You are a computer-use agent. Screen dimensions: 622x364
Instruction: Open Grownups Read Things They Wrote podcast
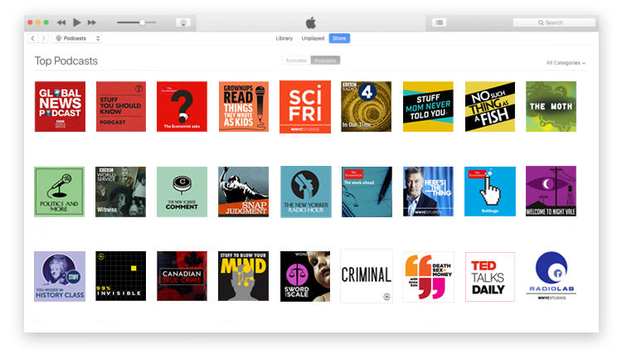pyautogui.click(x=244, y=107)
